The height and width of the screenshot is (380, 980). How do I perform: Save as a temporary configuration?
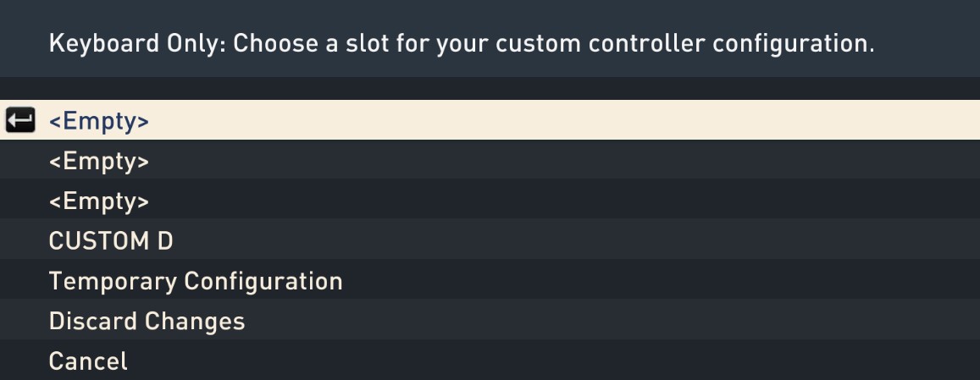point(490,280)
